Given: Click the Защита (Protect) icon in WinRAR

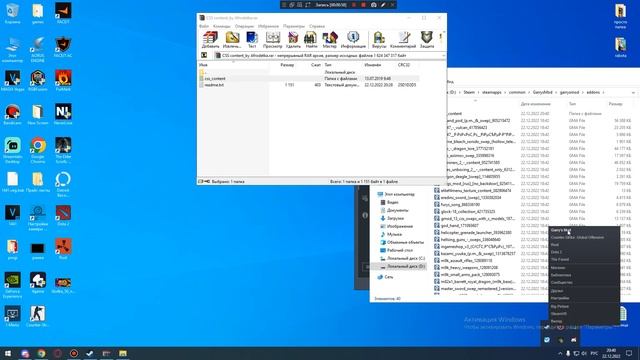Looking at the screenshot, I should (427, 40).
